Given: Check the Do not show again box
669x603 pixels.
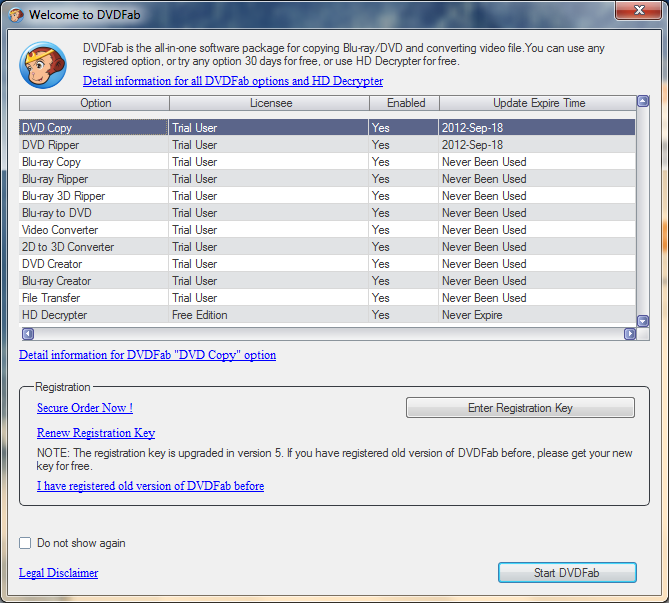Looking at the screenshot, I should (25, 543).
